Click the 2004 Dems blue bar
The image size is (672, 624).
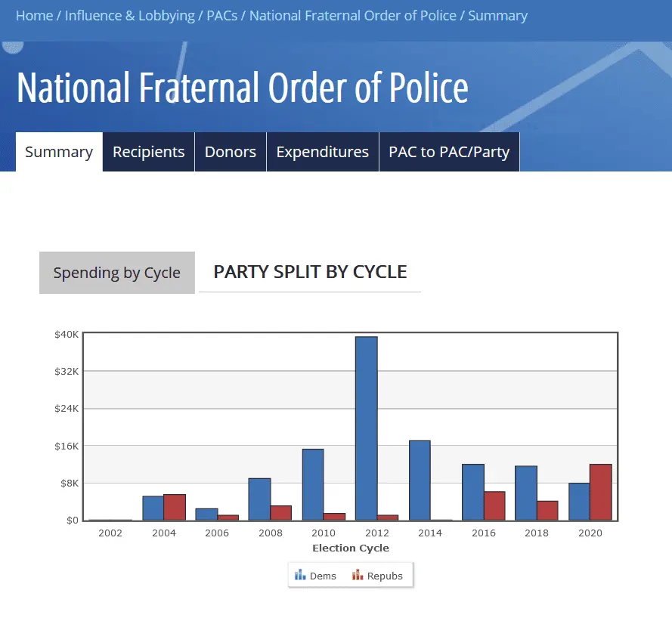coord(153,508)
